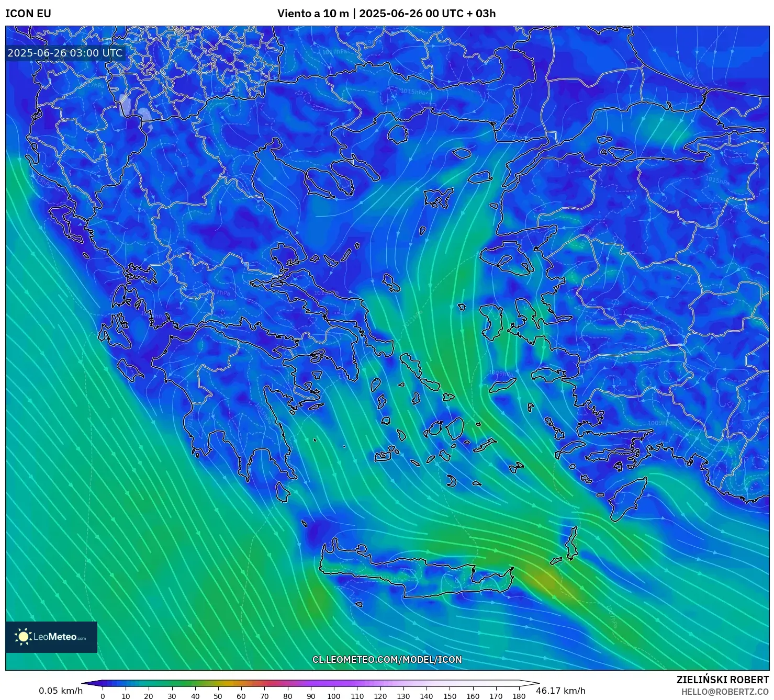The width and height of the screenshot is (774, 700).
Task: Open the CL.LEOMETEO.COM/MODEL/ICON link text
Action: point(387,660)
